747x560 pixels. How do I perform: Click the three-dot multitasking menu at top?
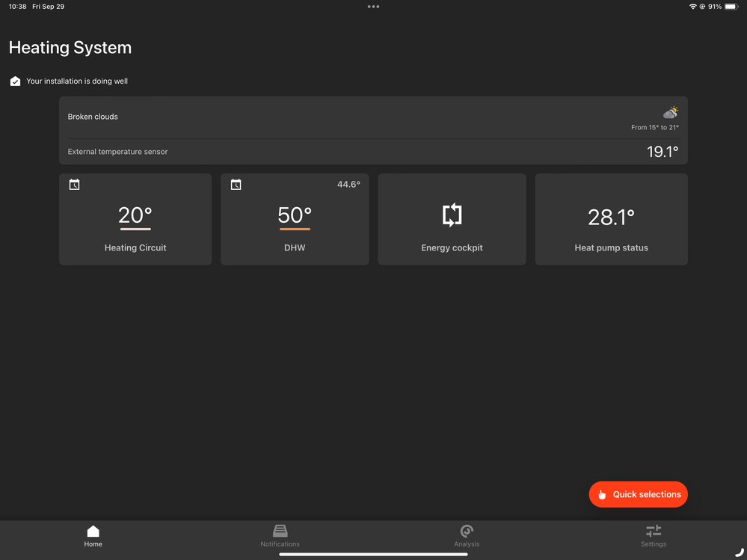click(x=373, y=7)
